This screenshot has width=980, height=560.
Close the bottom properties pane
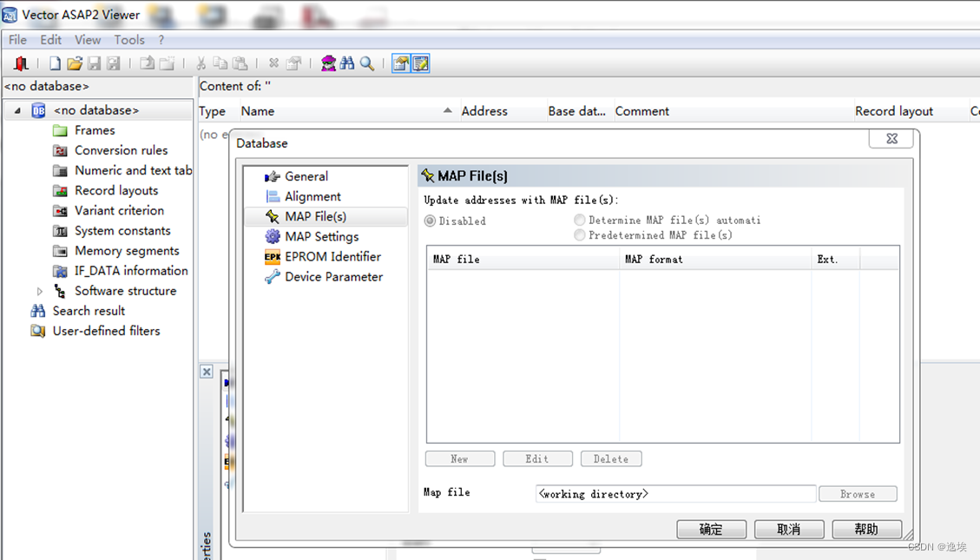[x=207, y=372]
